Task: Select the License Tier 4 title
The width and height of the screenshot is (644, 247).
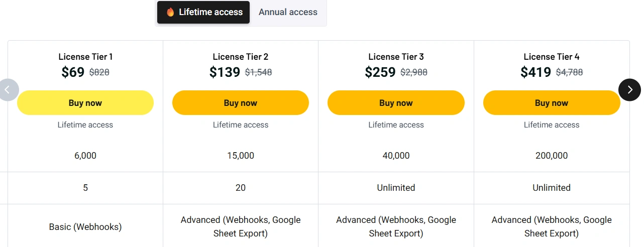Action: coord(552,57)
